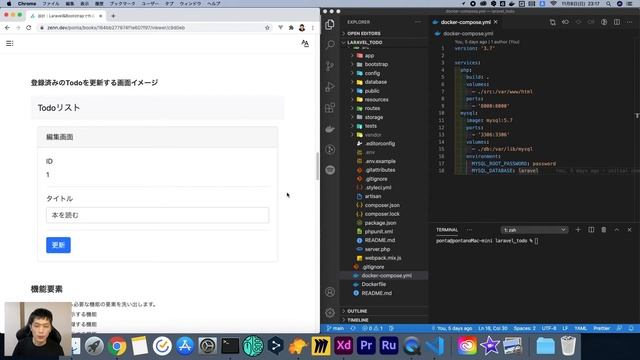
Task: Expand OPEN EDITORS section
Action: [363, 33]
